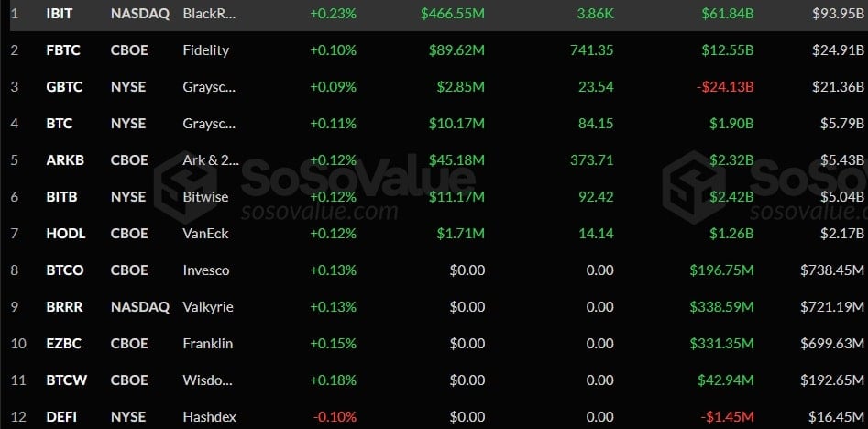Click the HODL ticker link
This screenshot has height=429, width=868.
pyautogui.click(x=65, y=234)
